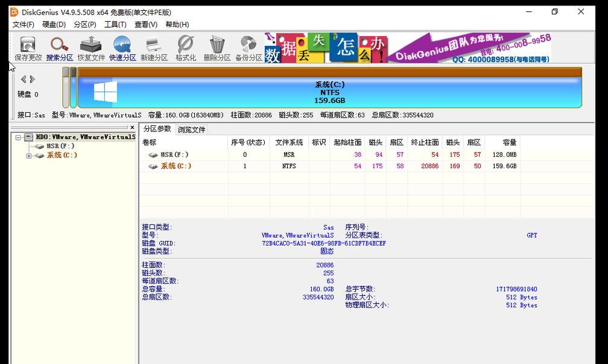Click the 卷标 column header

click(184, 142)
